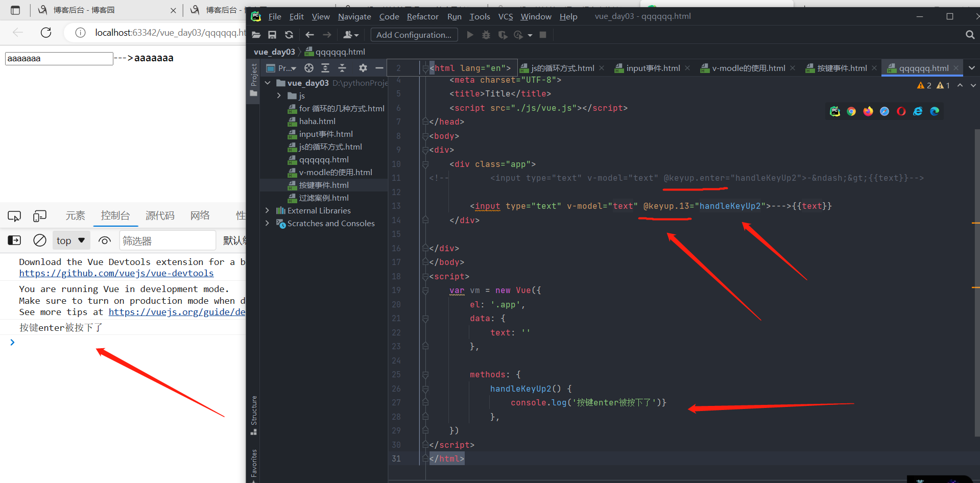
Task: Open page in Edge browser
Action: pos(935,111)
